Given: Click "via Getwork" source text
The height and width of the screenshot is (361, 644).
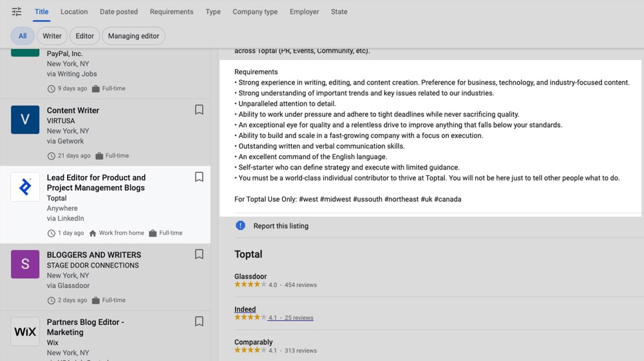Looking at the screenshot, I should click(x=65, y=141).
